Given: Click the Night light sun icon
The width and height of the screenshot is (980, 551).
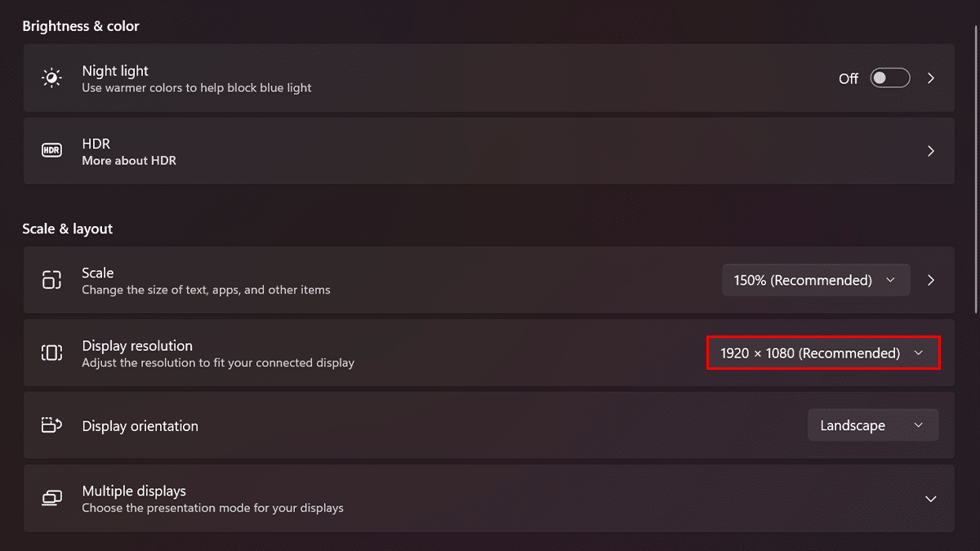Looking at the screenshot, I should [51, 78].
